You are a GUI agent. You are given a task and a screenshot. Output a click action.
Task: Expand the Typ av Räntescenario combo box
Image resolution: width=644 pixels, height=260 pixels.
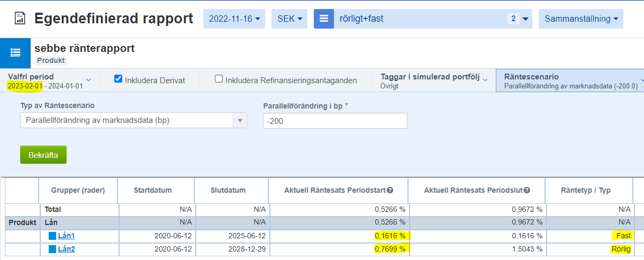pos(240,120)
